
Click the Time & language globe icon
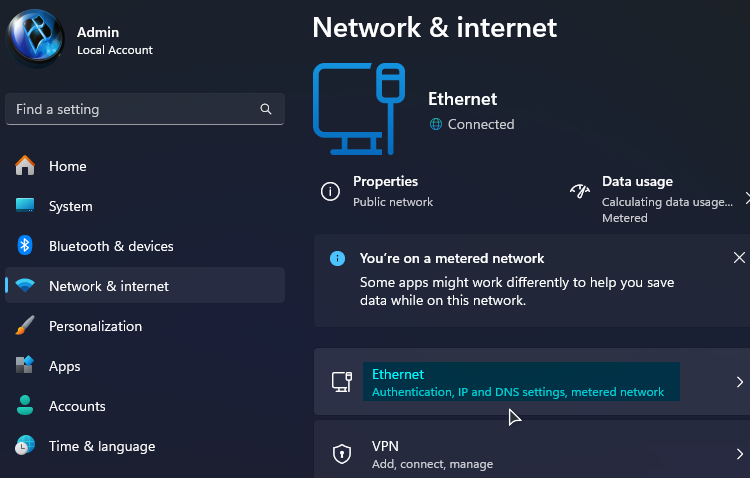point(25,445)
